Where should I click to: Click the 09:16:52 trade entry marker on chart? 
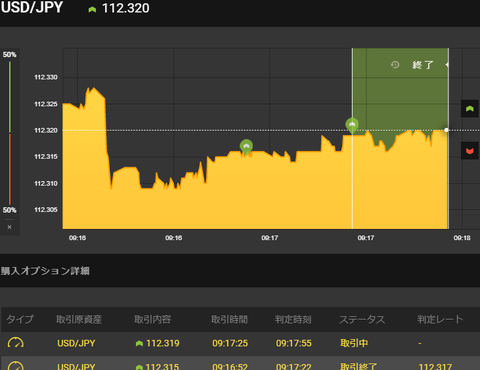(246, 147)
